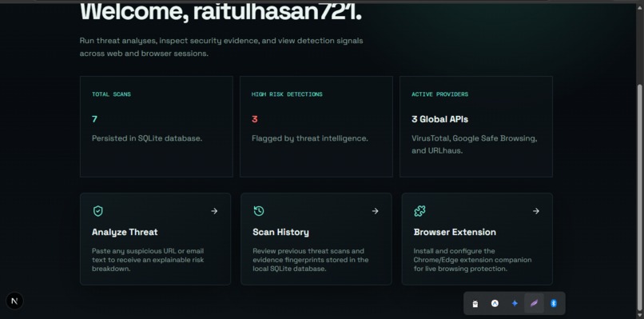Click the arrow on Browser Extension card
The image size is (644, 319).
click(536, 211)
